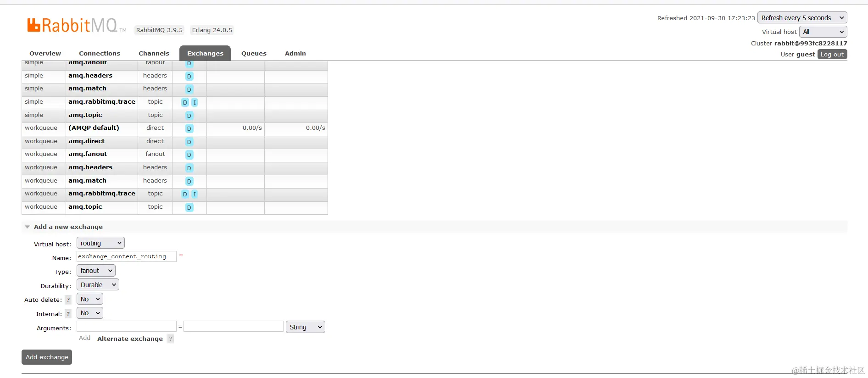Screen dimensions: 868x378
Task: Open the Refresh every 5 seconds dropdown
Action: pos(802,18)
